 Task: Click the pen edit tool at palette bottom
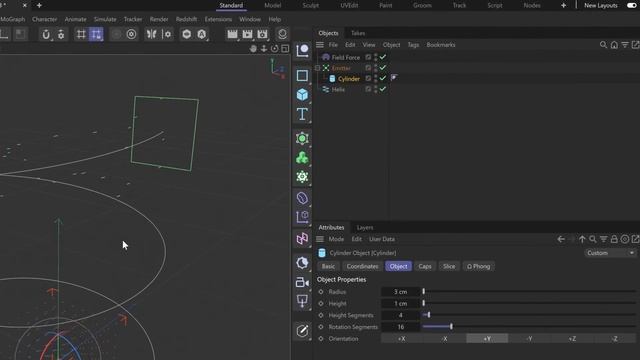pos(302,331)
